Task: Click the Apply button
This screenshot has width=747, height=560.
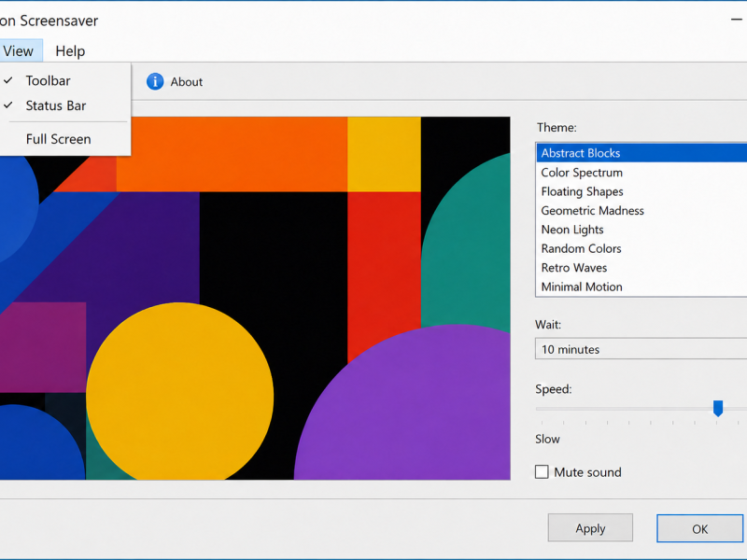Action: coord(590,528)
